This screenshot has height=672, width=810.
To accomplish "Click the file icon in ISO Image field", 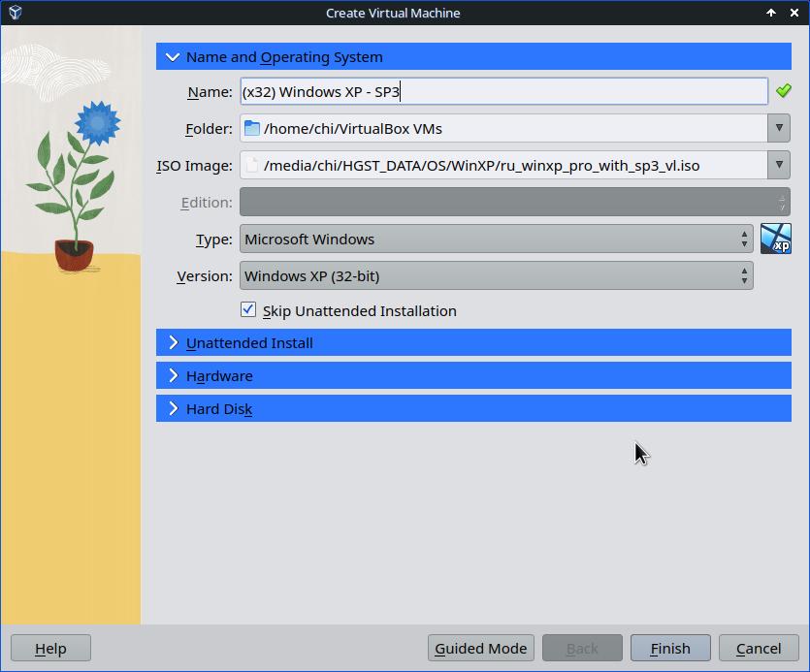I will [251, 165].
